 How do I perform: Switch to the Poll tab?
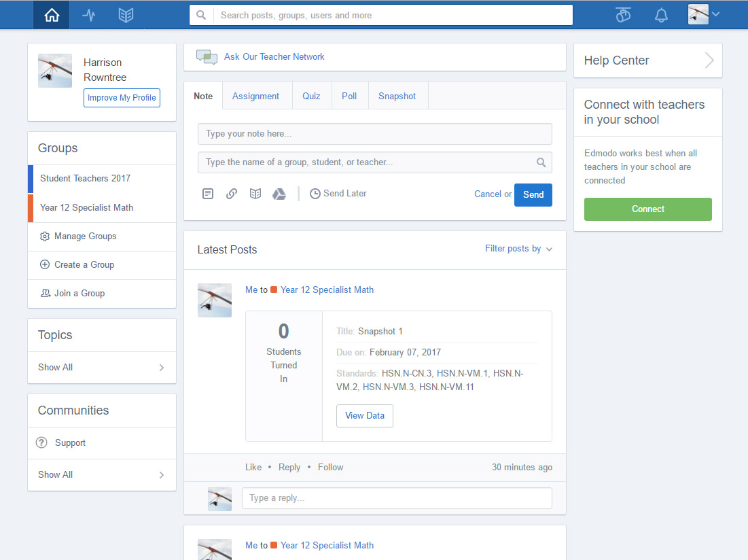pos(349,96)
